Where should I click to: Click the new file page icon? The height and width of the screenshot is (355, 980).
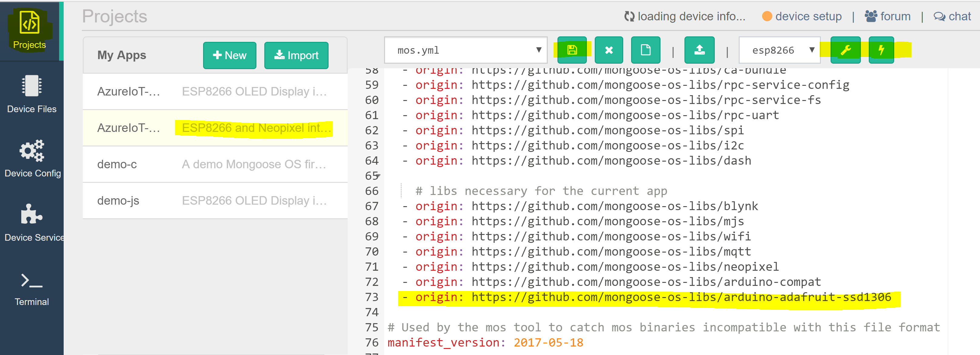point(646,50)
